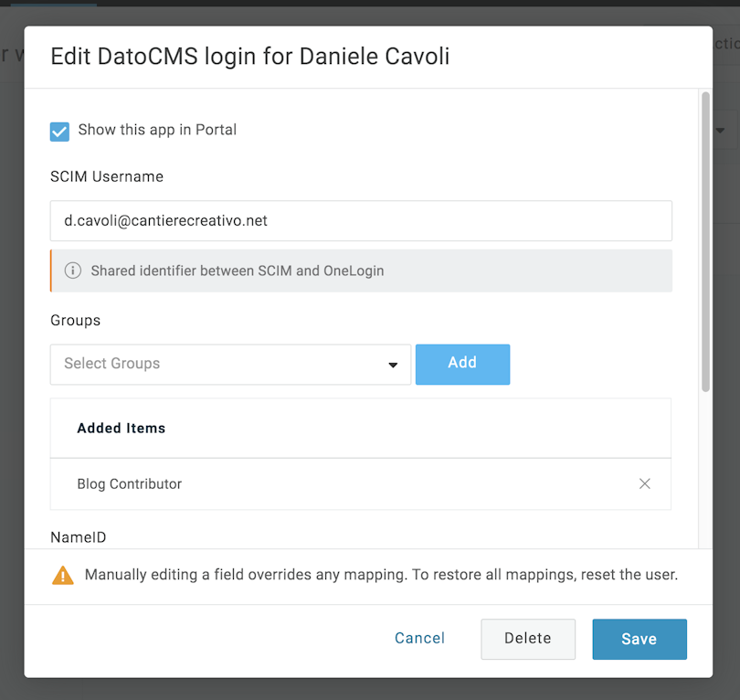The image size is (740, 700).
Task: Click the SCIM Username email field
Action: point(361,220)
